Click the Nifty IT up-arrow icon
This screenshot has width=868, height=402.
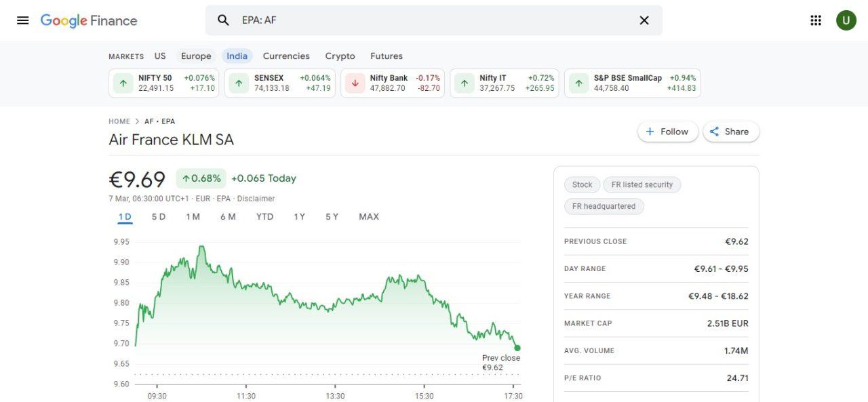[464, 83]
